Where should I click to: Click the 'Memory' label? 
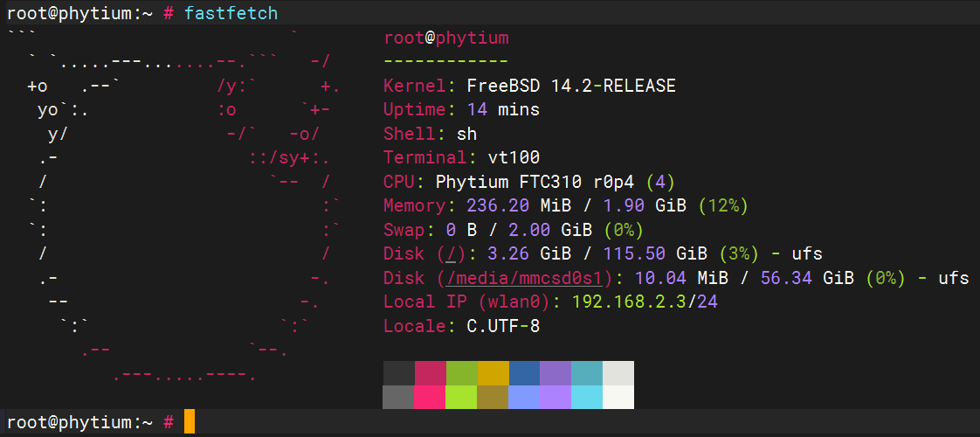[x=415, y=205]
